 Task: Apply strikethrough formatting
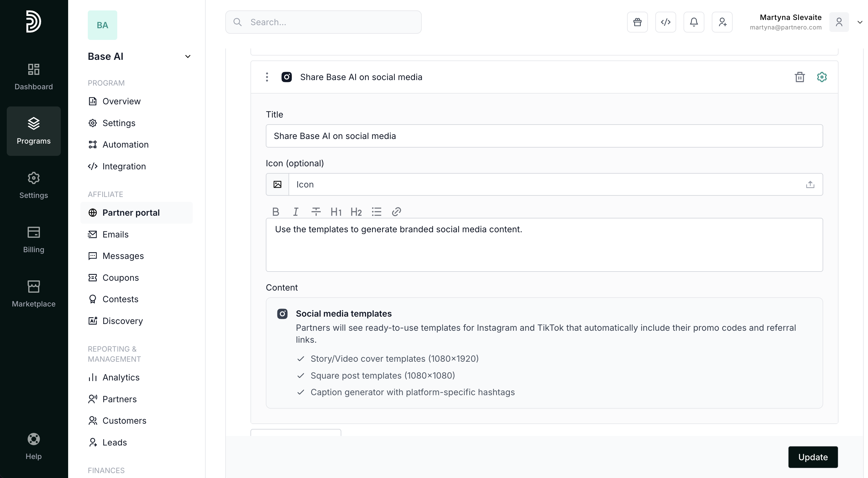316,212
